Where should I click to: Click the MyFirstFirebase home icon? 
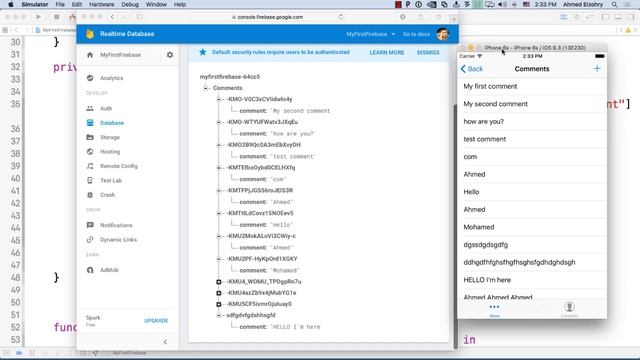pyautogui.click(x=90, y=55)
